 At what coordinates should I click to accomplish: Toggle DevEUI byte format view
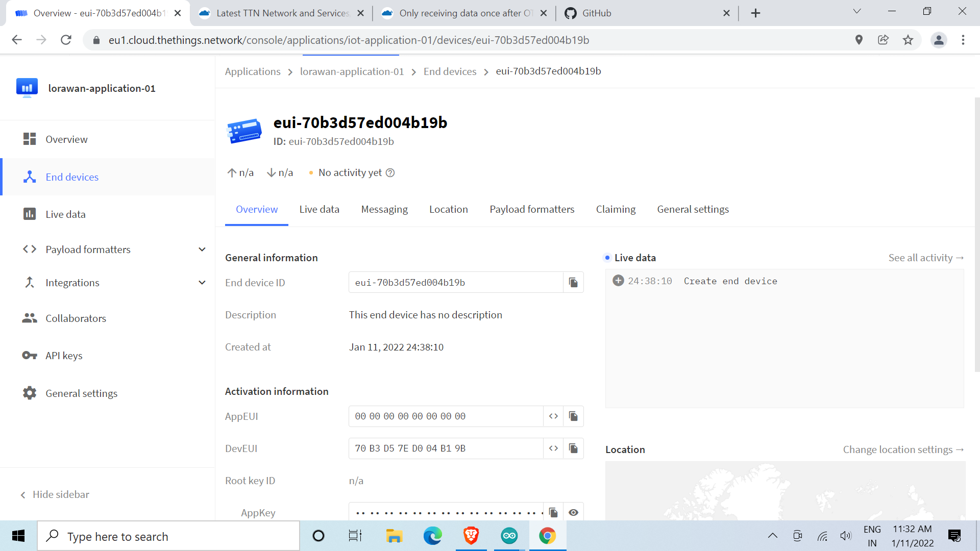(x=553, y=448)
